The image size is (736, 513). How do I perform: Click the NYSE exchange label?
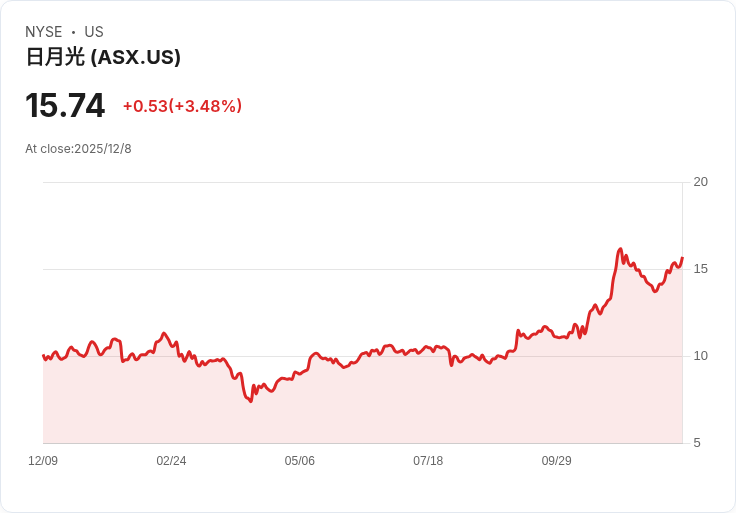[44, 32]
